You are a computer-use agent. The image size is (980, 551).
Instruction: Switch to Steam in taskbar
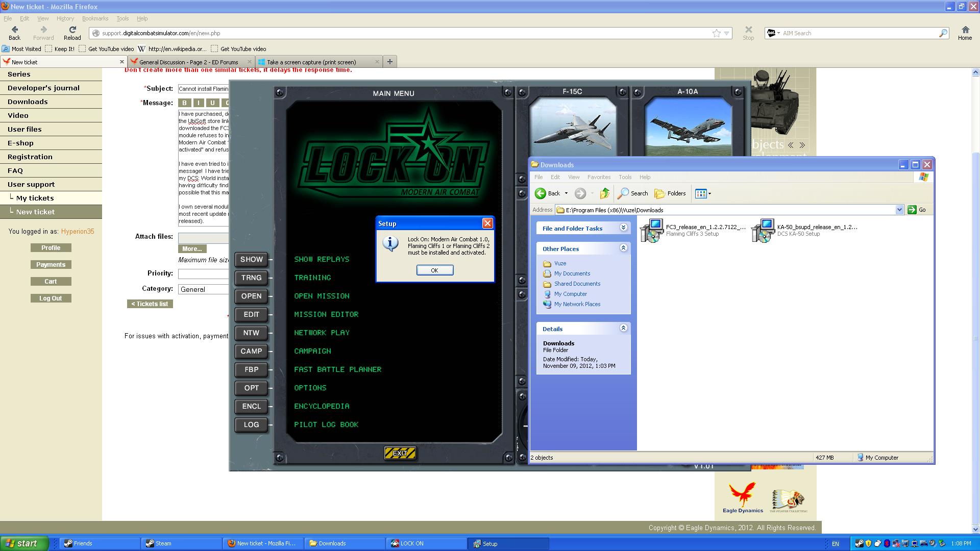pos(181,543)
